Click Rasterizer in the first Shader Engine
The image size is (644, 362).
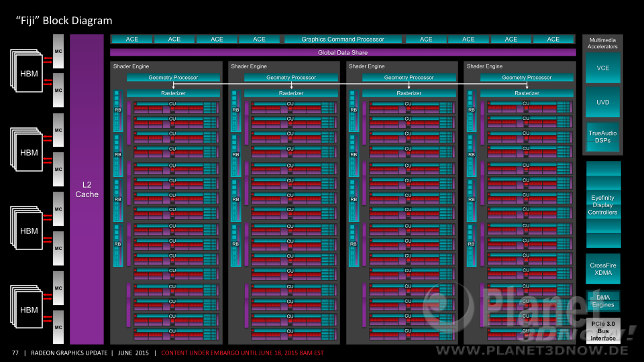coord(173,93)
